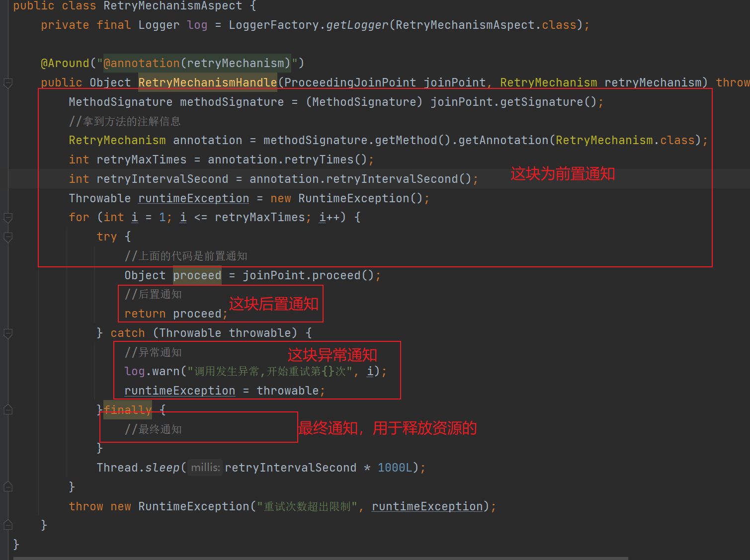Click 'log.warn' call in catch block

[152, 371]
